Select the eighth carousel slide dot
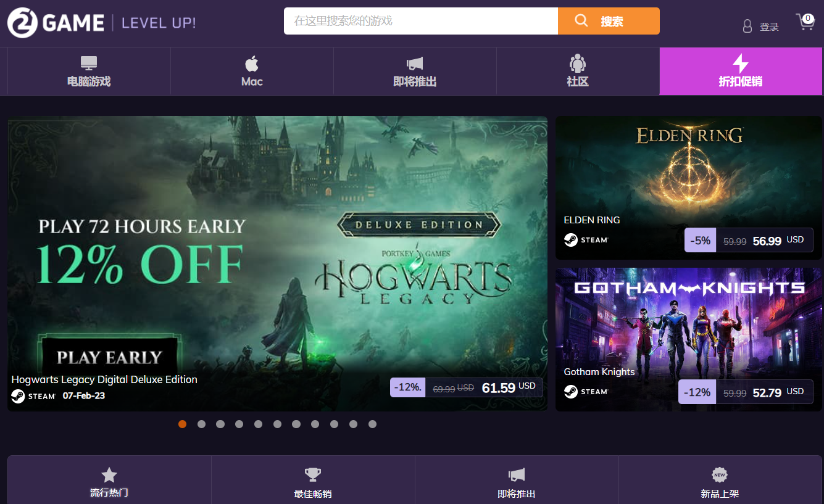The width and height of the screenshot is (824, 504). pyautogui.click(x=315, y=424)
